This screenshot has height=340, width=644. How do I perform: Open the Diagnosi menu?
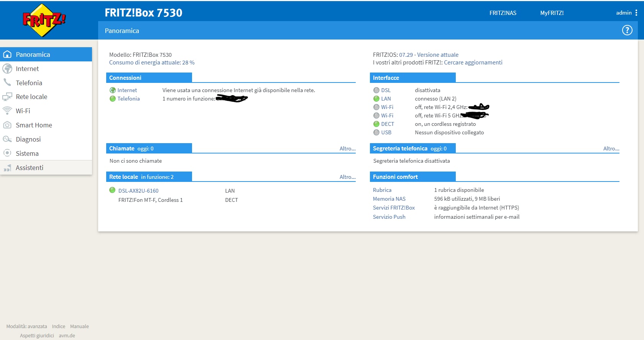tap(46, 139)
